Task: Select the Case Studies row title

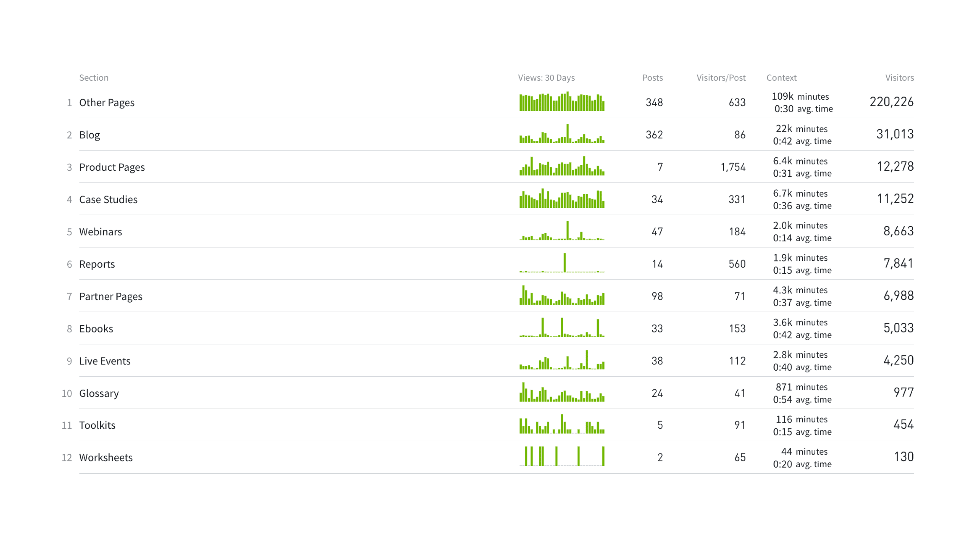Action: click(x=108, y=200)
